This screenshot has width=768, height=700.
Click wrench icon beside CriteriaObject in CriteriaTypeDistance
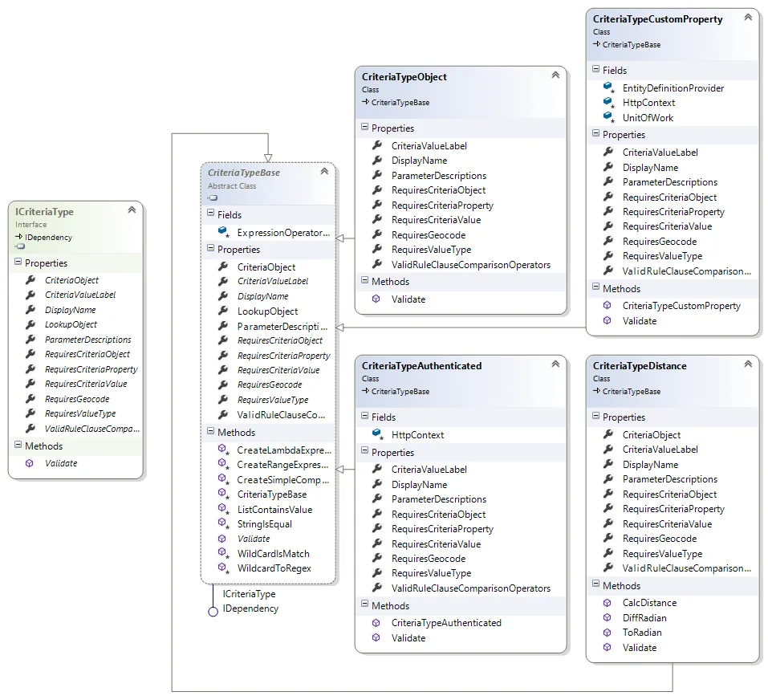(607, 434)
